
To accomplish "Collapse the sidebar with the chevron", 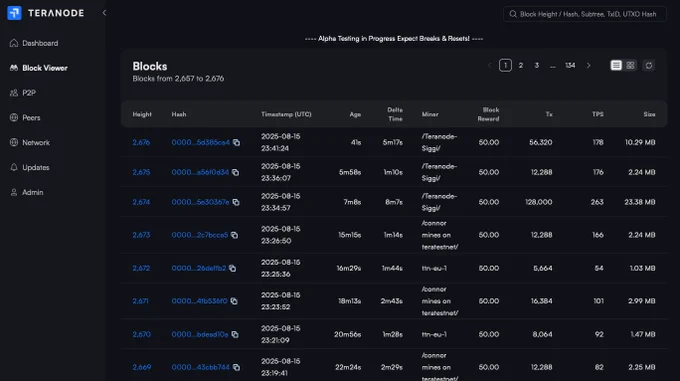I will pos(104,13).
